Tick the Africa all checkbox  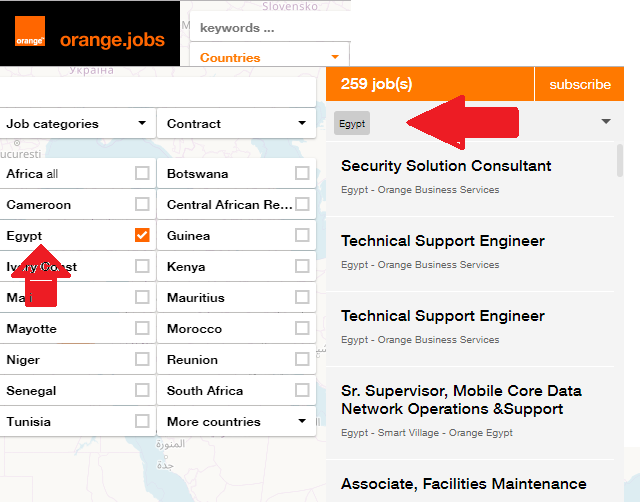(142, 173)
